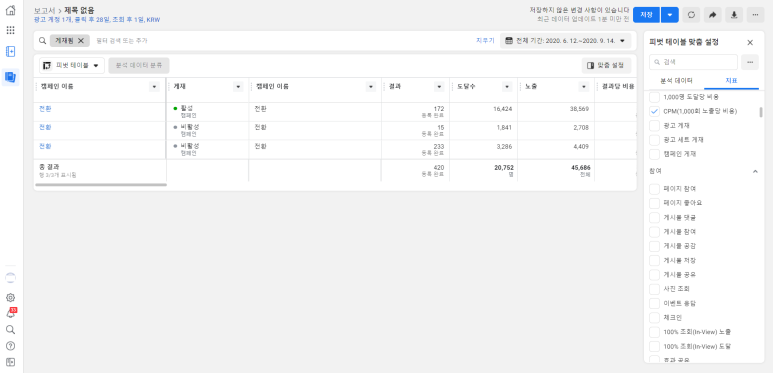Open the 보고서 breadcrumb link
The height and width of the screenshot is (373, 773).
(x=44, y=10)
